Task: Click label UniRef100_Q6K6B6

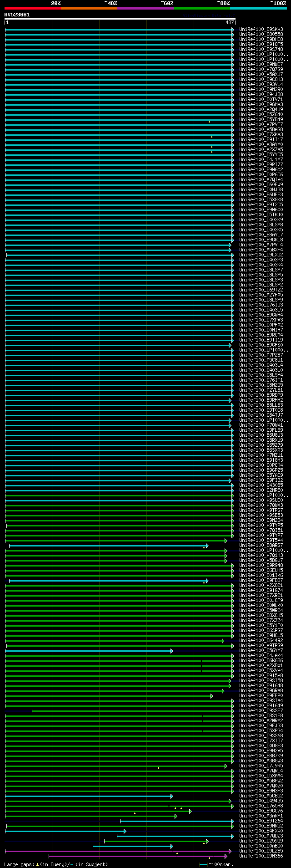Action: coord(261,660)
